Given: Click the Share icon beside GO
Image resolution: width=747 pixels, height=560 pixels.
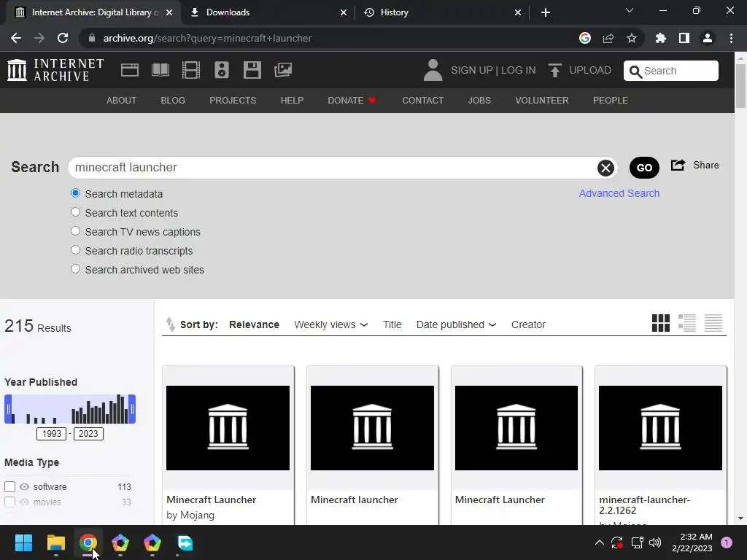Looking at the screenshot, I should point(678,166).
